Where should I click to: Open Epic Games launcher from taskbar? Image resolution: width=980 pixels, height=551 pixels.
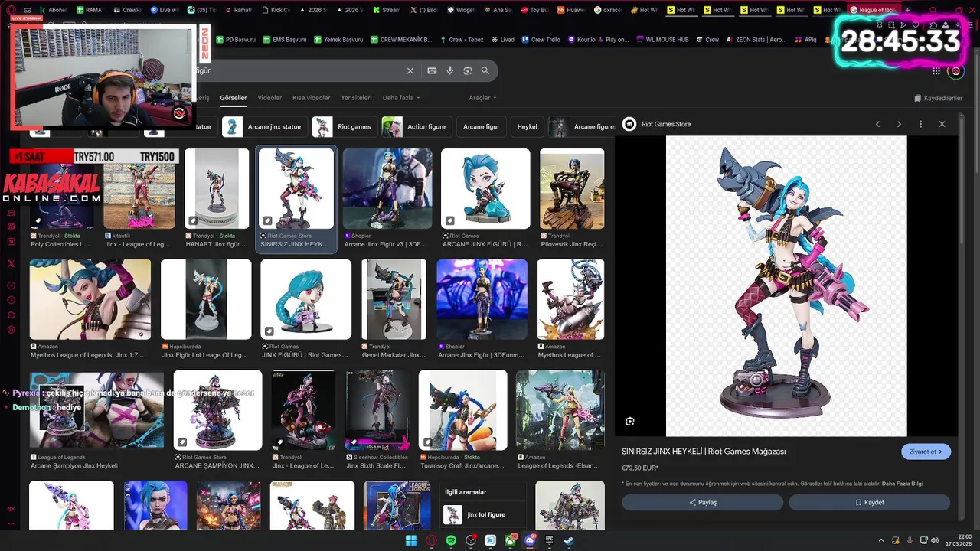click(550, 540)
